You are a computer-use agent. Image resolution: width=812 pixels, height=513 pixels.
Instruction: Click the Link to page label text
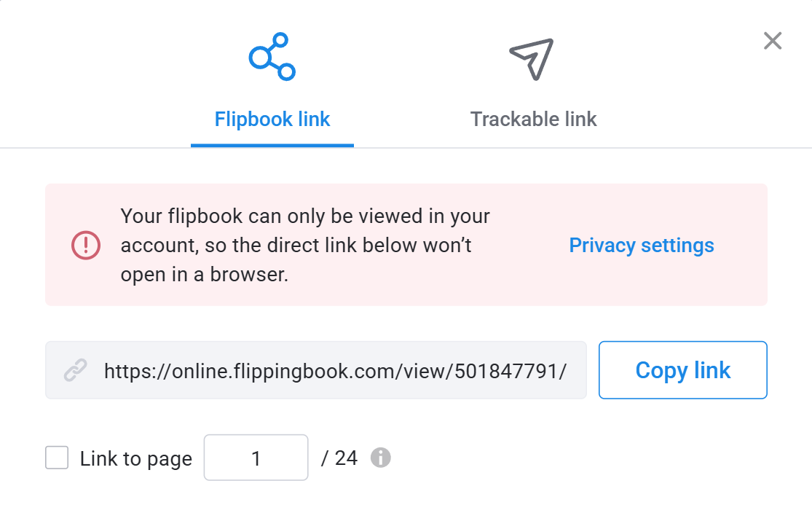pyautogui.click(x=136, y=458)
